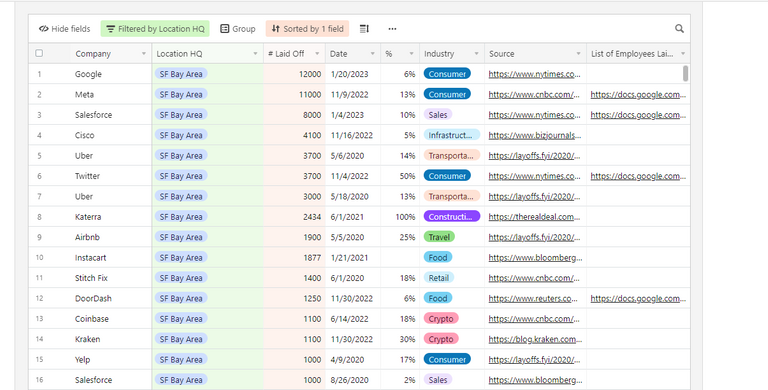Open Meta's docs.google.com employee list link
Image resolution: width=768 pixels, height=390 pixels.
pos(638,95)
